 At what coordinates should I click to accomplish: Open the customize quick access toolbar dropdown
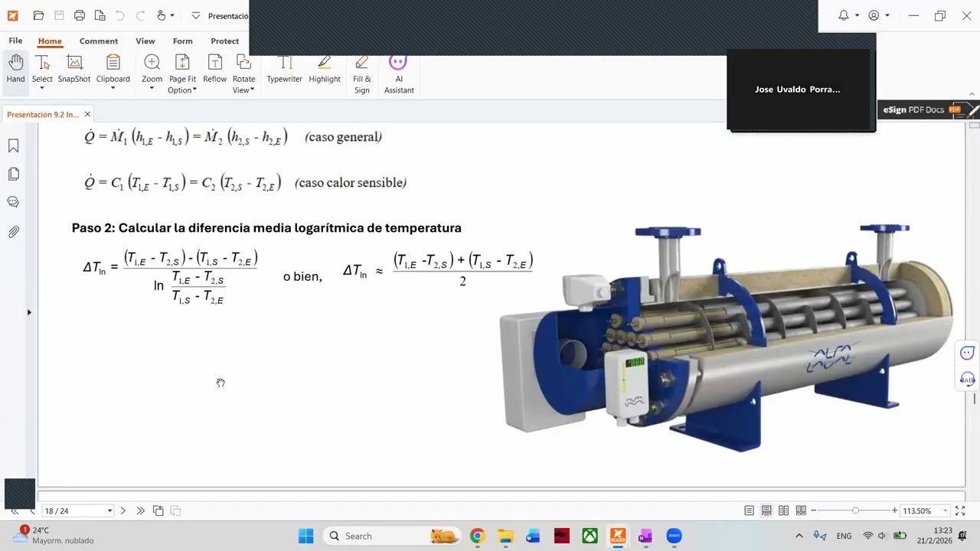tap(196, 15)
